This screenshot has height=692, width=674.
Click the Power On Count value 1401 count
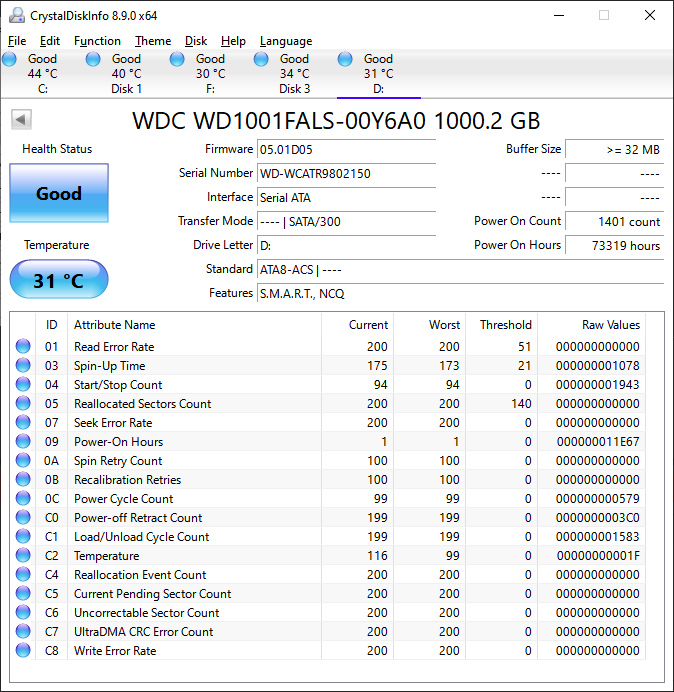[614, 221]
